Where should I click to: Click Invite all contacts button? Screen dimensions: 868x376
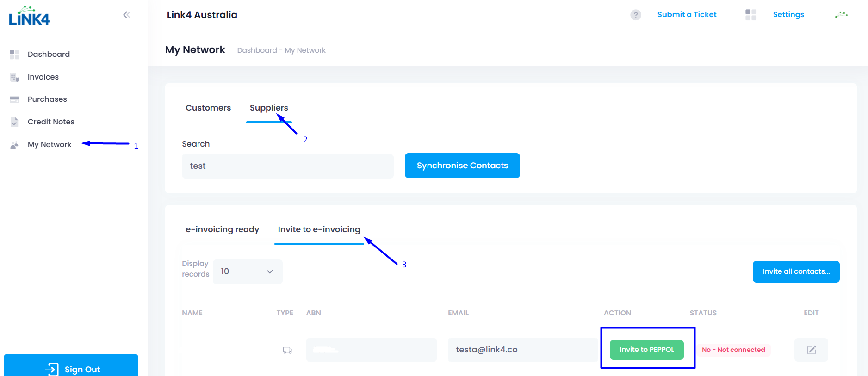(x=796, y=271)
